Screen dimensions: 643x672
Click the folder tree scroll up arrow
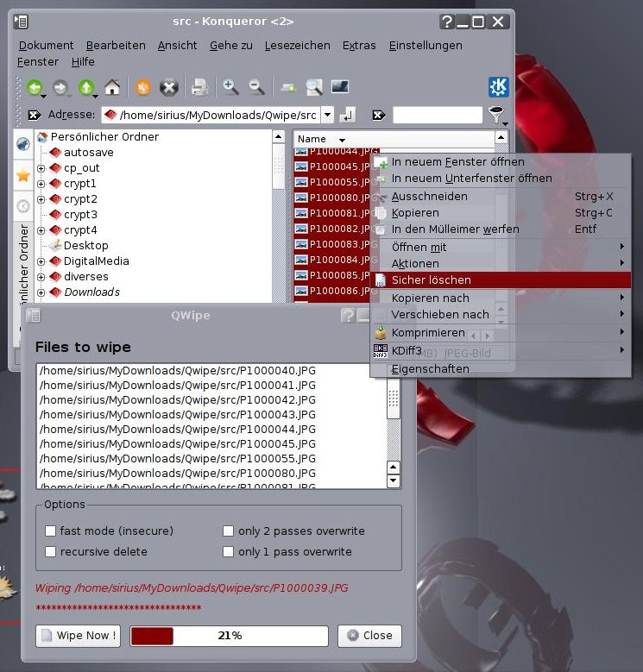(279, 136)
